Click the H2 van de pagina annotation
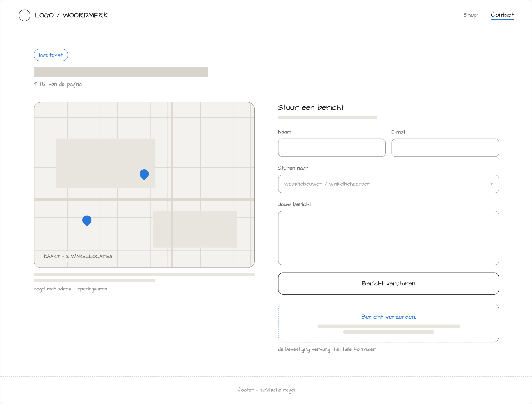 tap(58, 84)
